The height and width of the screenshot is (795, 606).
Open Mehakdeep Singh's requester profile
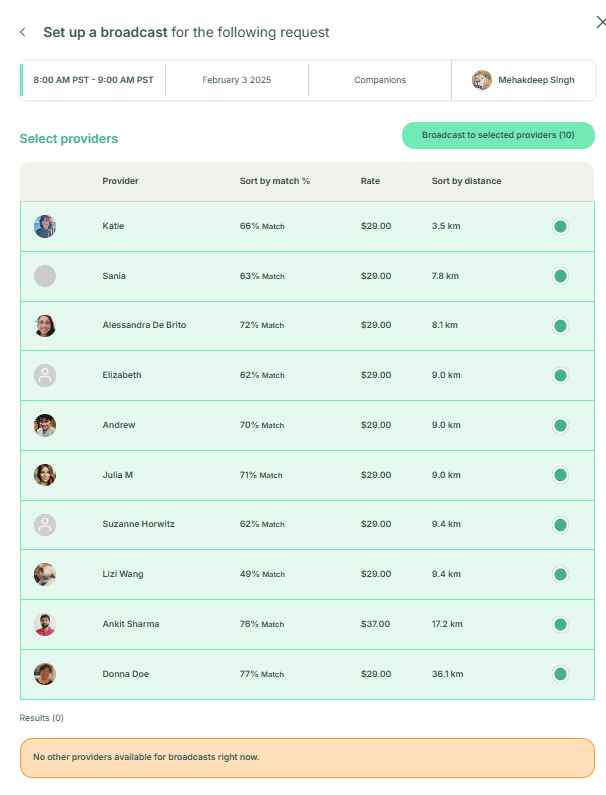pyautogui.click(x=524, y=80)
